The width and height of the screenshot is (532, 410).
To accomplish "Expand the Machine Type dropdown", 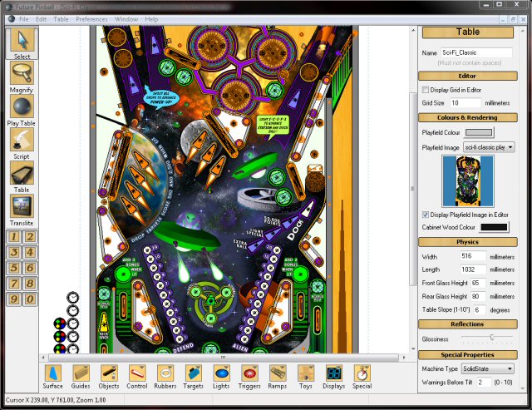I will [487, 368].
